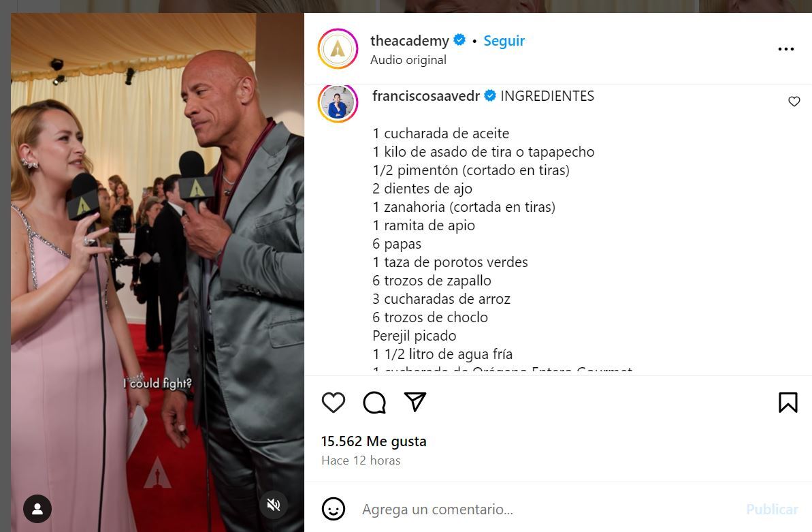Click Hace 12 horas timestamp
Image resolution: width=812 pixels, height=532 pixels.
click(361, 460)
